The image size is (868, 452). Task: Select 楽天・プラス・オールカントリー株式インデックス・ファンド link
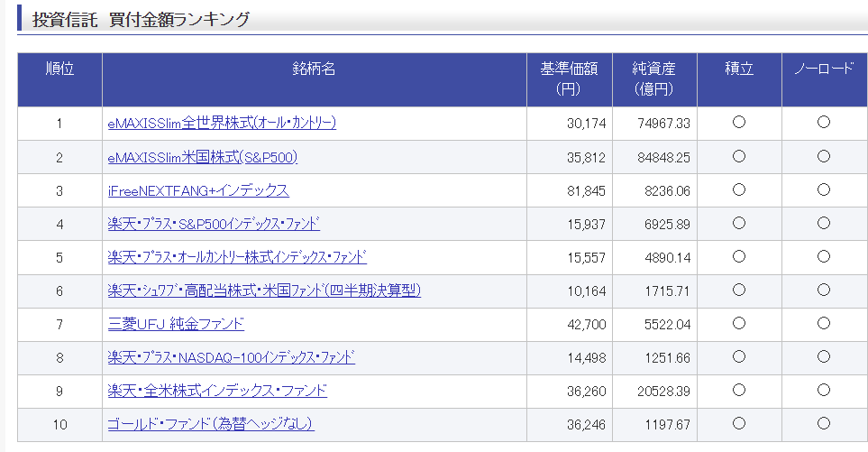237,257
